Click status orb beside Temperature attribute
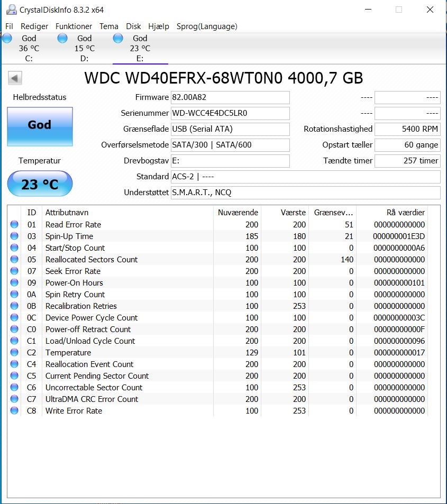The image size is (447, 504). 14,352
